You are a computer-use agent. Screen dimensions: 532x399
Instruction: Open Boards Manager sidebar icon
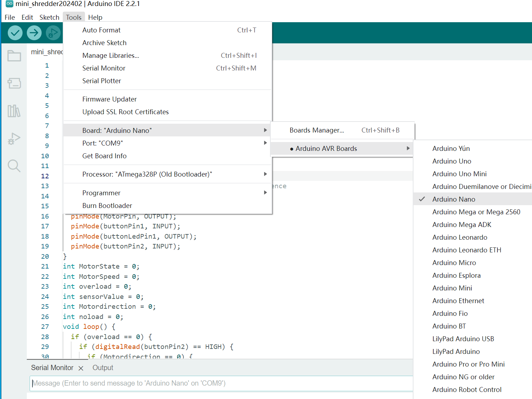pos(14,83)
